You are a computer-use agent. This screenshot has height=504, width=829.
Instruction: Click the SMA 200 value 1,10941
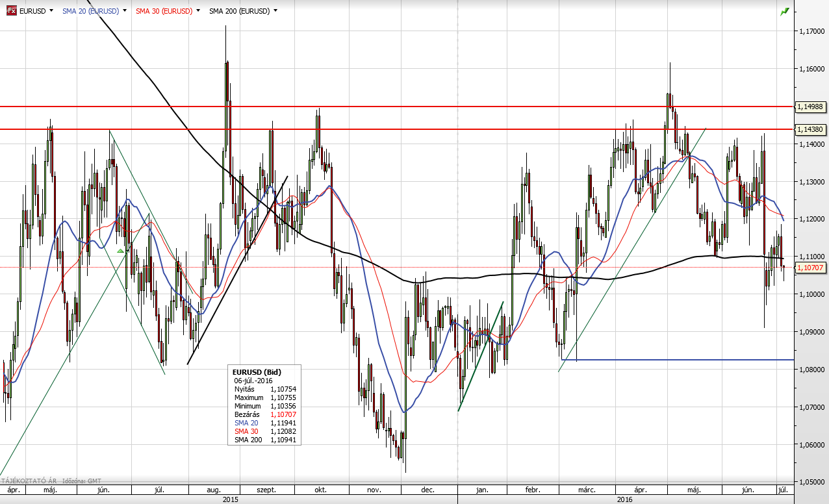(x=283, y=439)
